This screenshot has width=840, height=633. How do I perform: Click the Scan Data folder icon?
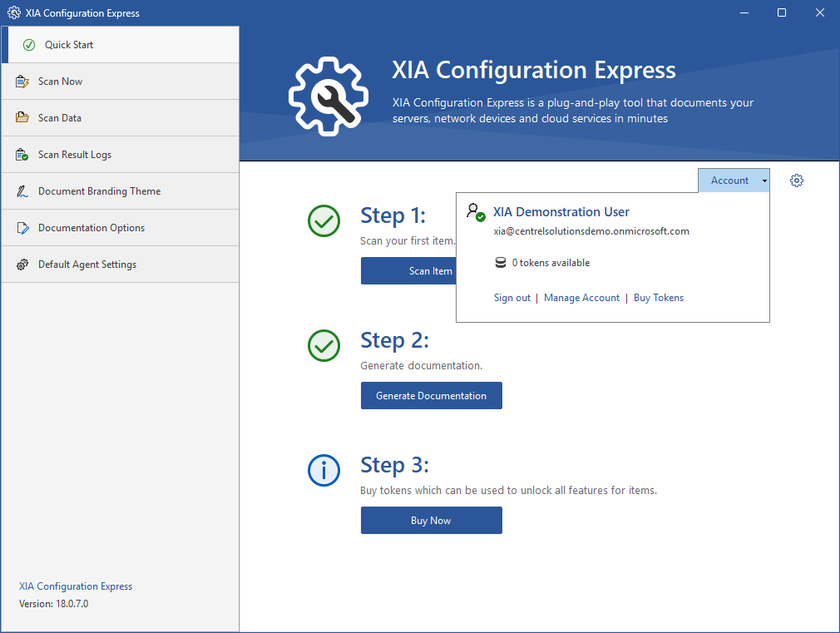point(22,118)
